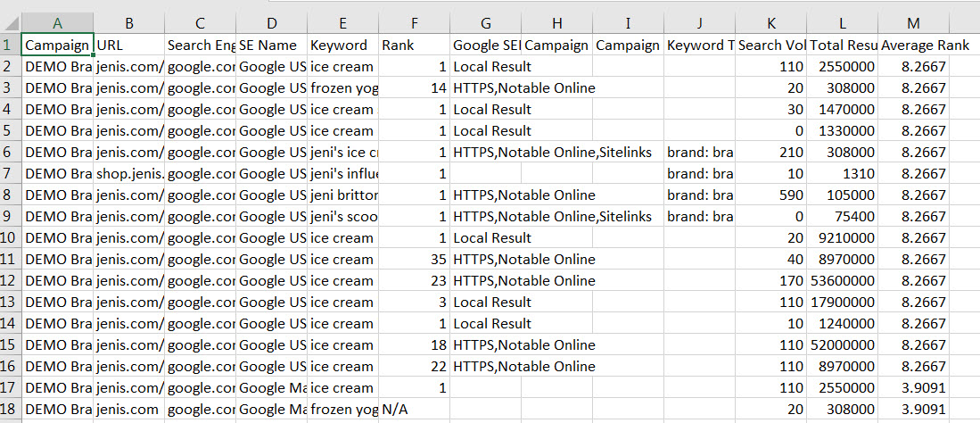980x423 pixels.
Task: Click the select-all corner triangle
Action: coord(12,24)
